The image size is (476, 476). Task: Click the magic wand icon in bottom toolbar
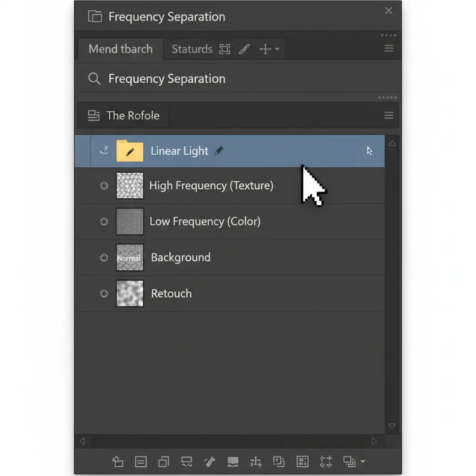(x=210, y=462)
